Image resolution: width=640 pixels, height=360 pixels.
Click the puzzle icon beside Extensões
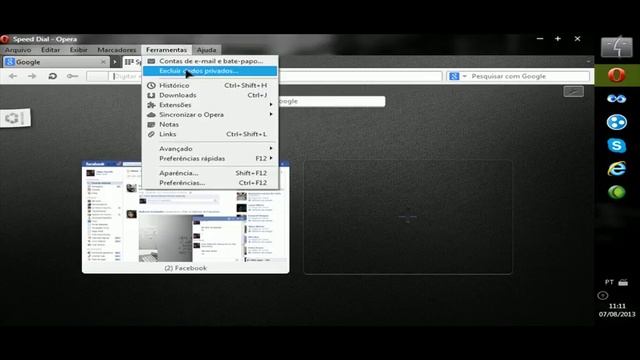(151, 105)
